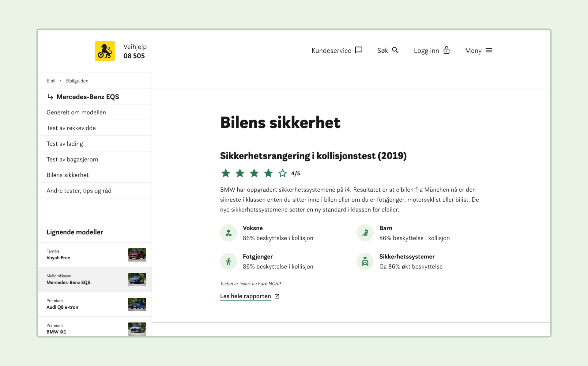588x366 pixels.
Task: Open the Mercedes-Benz EQS similar model row
Action: [95, 280]
